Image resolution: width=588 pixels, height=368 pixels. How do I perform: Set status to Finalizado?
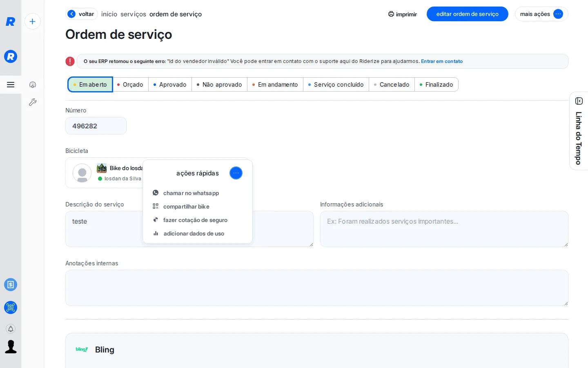pyautogui.click(x=437, y=85)
